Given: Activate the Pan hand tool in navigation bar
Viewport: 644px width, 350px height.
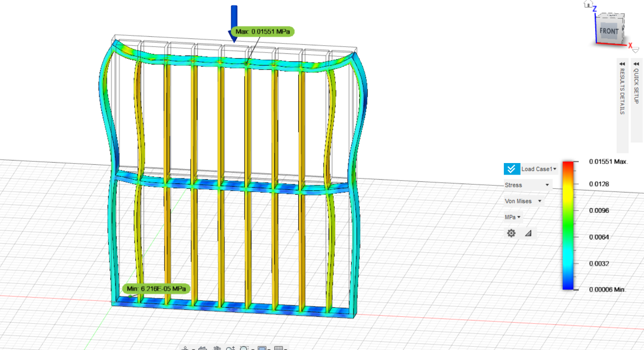Looking at the screenshot, I should coord(217,348).
